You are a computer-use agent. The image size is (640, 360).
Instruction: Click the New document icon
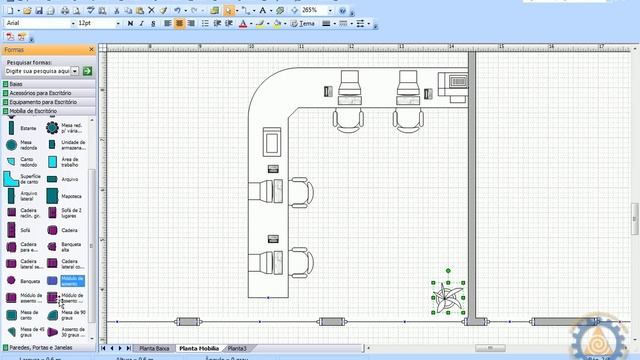click(10, 11)
